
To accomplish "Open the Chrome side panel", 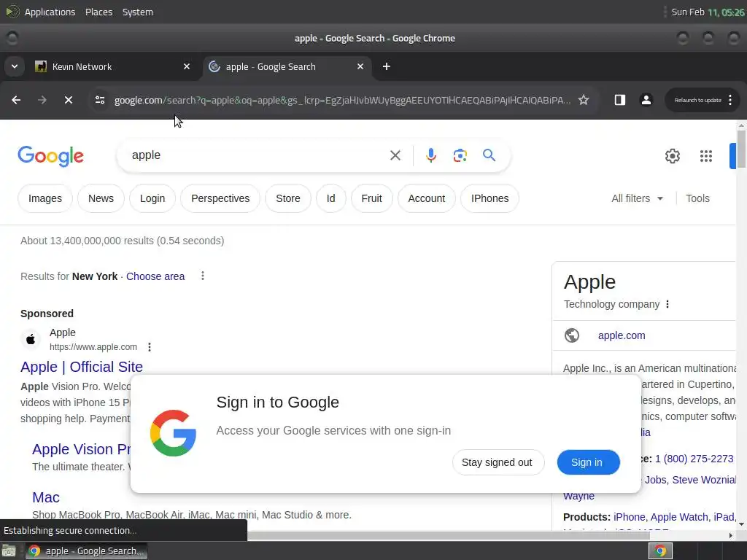I will click(x=619, y=100).
